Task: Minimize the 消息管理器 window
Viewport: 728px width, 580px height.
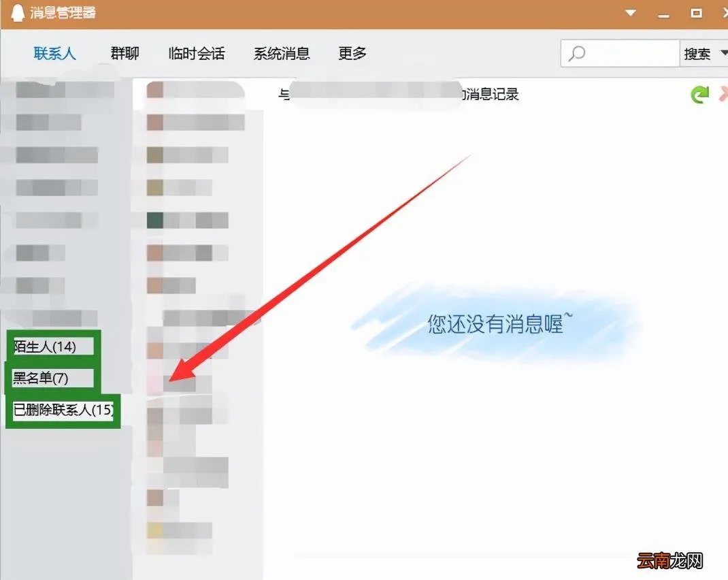Action: click(663, 16)
